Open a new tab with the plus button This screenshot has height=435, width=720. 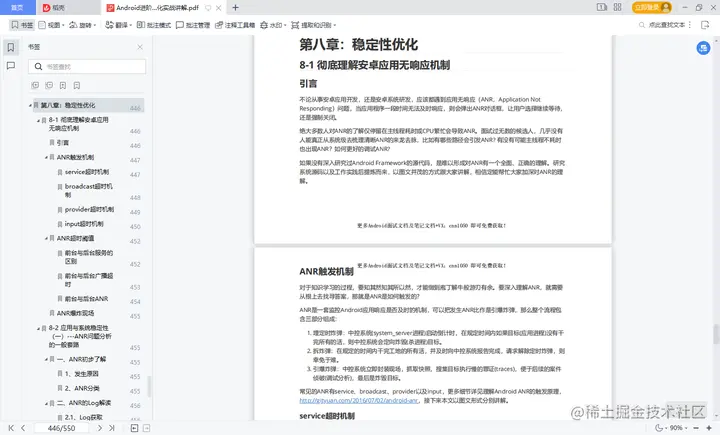tap(236, 7)
